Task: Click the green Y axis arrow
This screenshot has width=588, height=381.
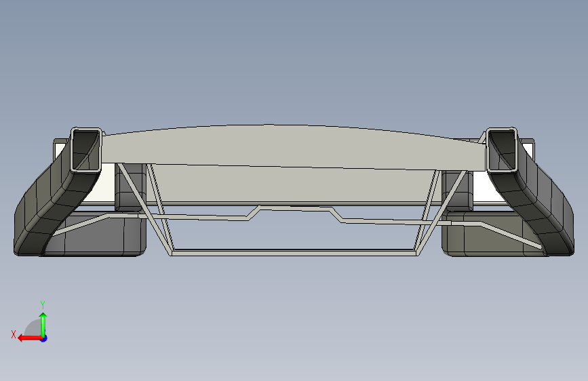Action: point(43,325)
